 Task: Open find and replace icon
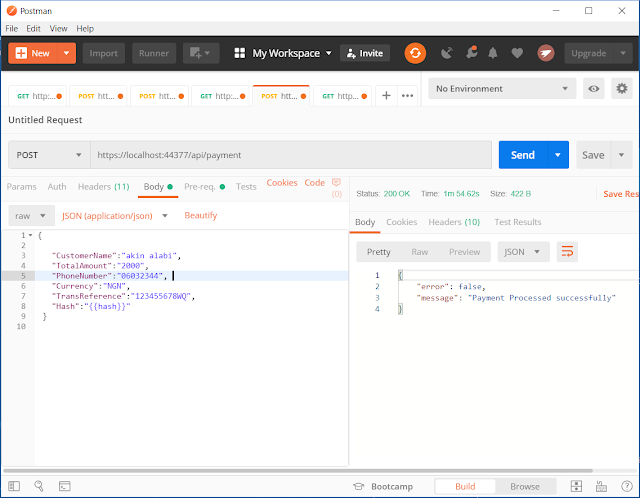point(39,486)
